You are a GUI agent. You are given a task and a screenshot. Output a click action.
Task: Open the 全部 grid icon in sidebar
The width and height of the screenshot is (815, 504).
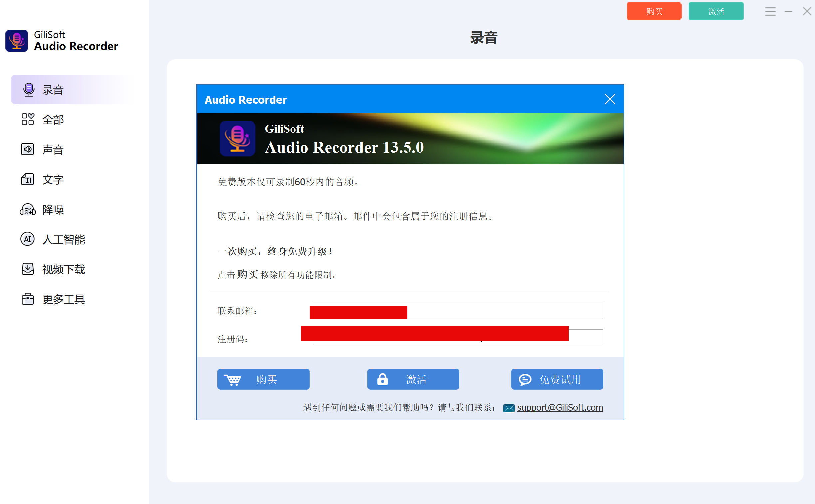[x=28, y=120]
